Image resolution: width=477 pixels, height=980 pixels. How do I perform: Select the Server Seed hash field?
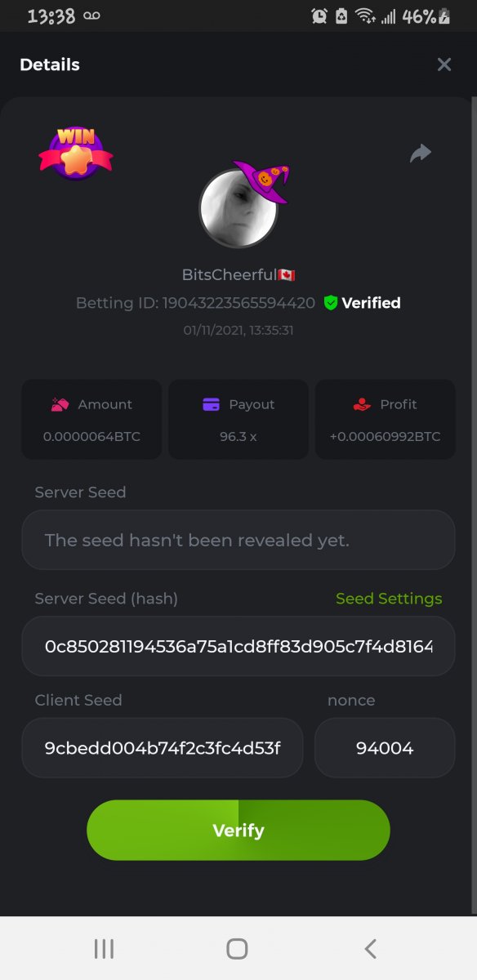[238, 646]
